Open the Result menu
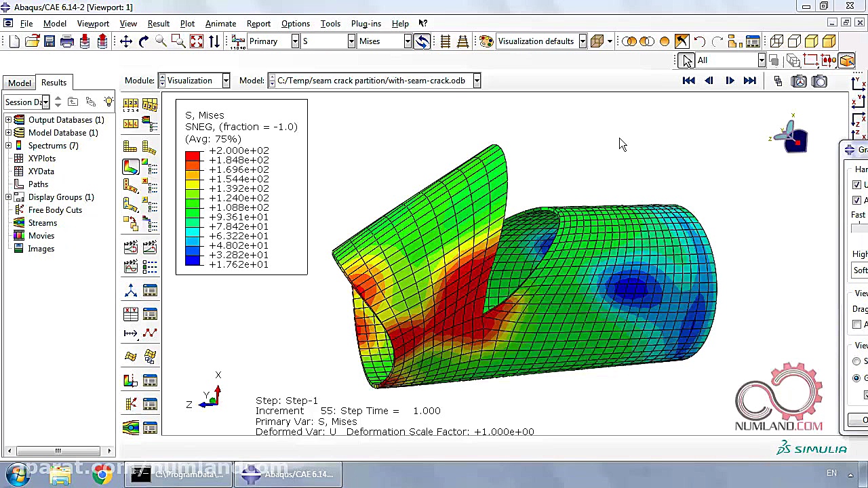 [158, 24]
